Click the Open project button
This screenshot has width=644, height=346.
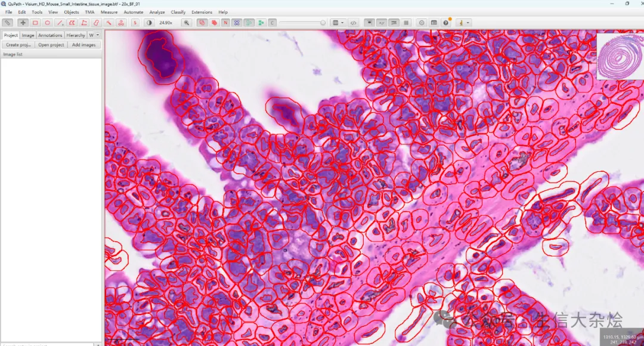click(x=51, y=45)
